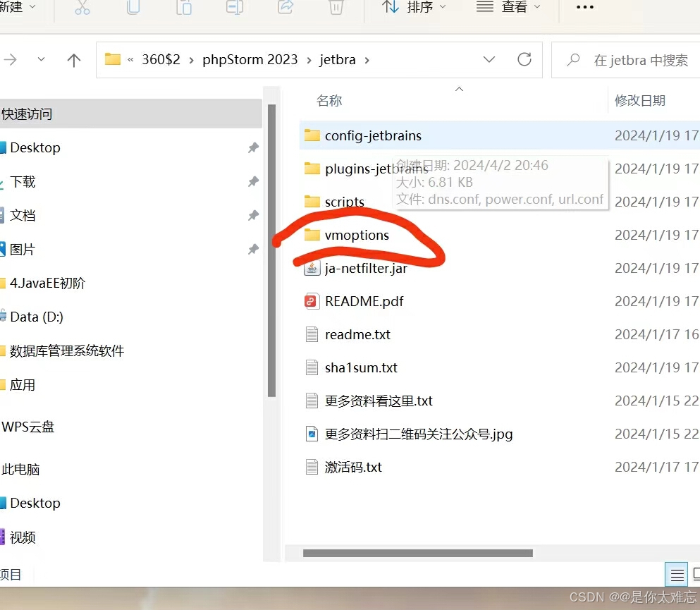Select the config-jetbrains folder
This screenshot has height=610, width=700.
(500, 135)
